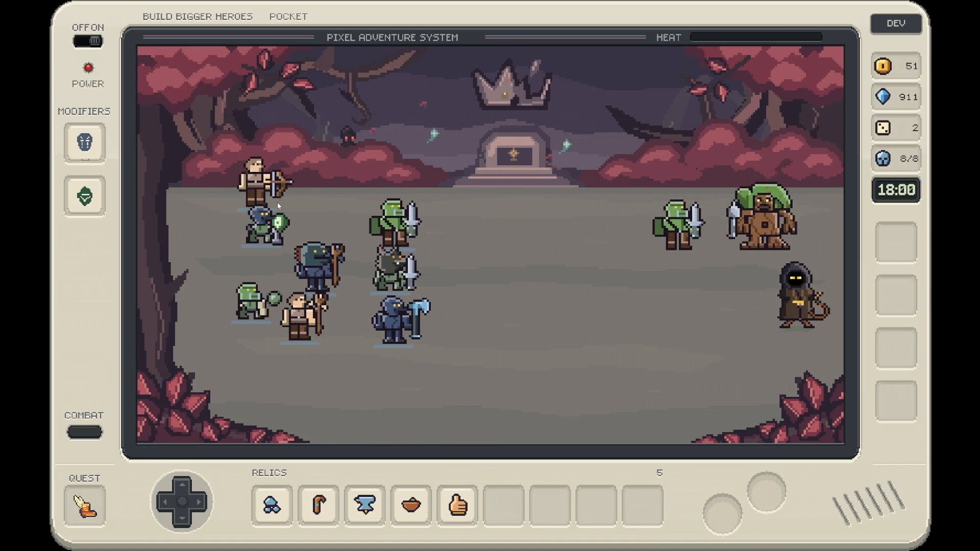Viewport: 980px width, 551px height.
Task: Toggle the OFF/ON power switch
Action: [88, 41]
